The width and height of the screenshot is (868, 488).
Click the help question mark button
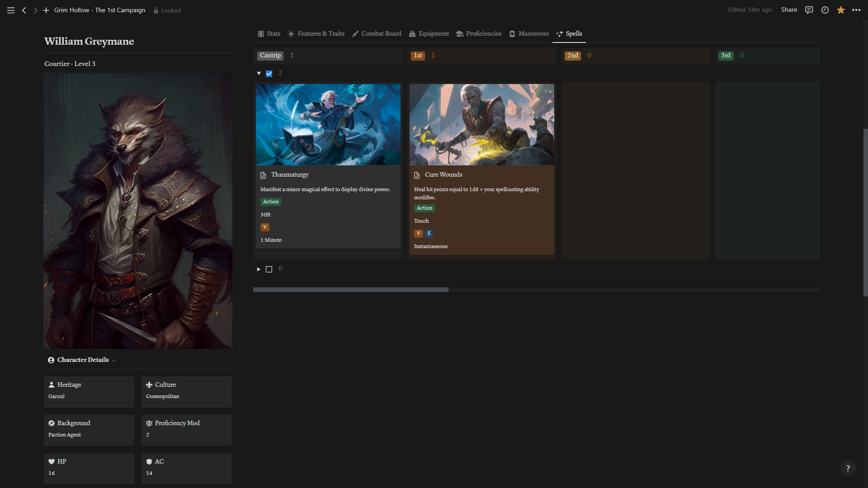(x=848, y=469)
